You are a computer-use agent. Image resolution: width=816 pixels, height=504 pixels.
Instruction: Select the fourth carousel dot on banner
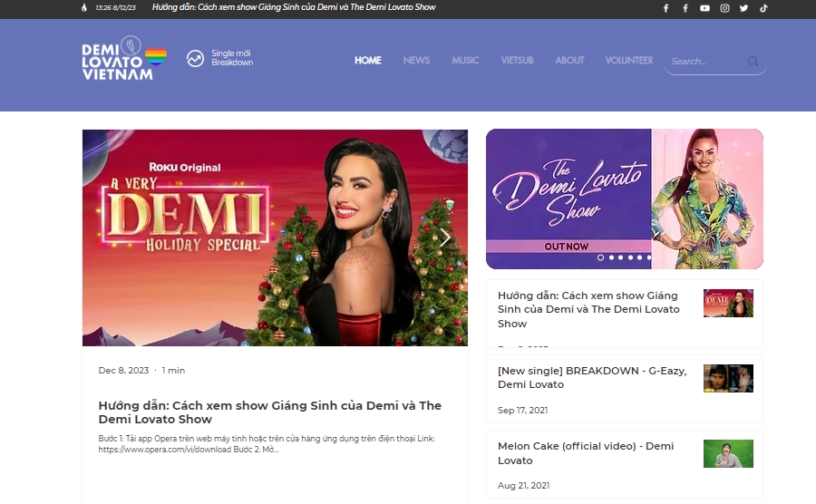tap(630, 257)
